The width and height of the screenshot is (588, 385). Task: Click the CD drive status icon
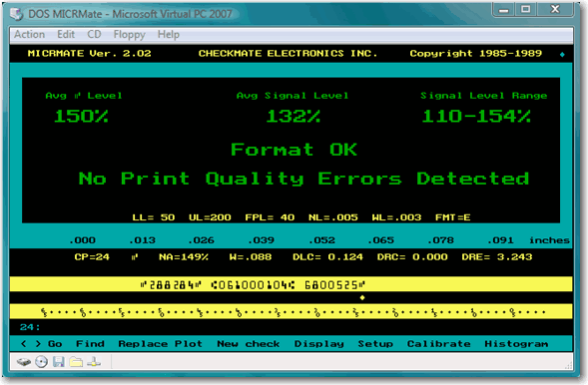[x=41, y=362]
